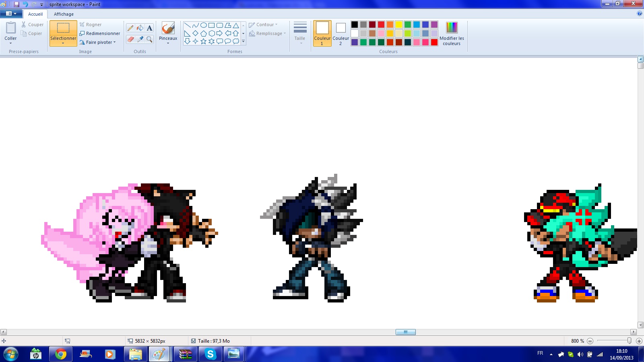Select the Magnifier tool

coord(149,39)
